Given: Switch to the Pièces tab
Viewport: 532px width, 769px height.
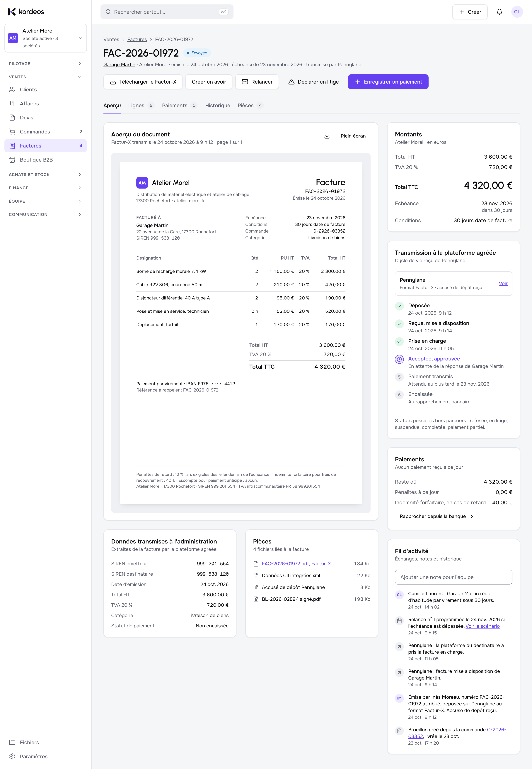Looking at the screenshot, I should (250, 105).
